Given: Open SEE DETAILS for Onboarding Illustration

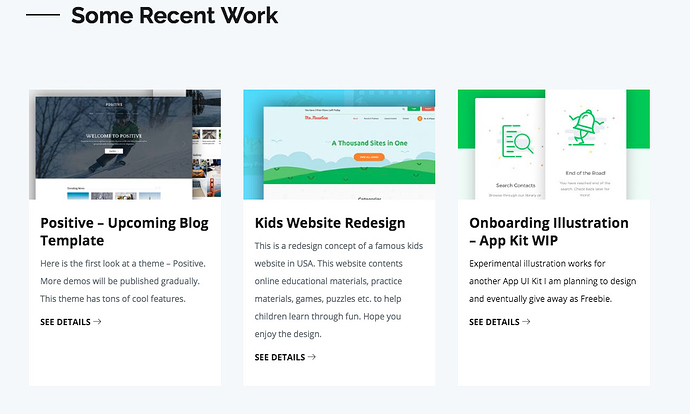Looking at the screenshot, I should pos(494,322).
